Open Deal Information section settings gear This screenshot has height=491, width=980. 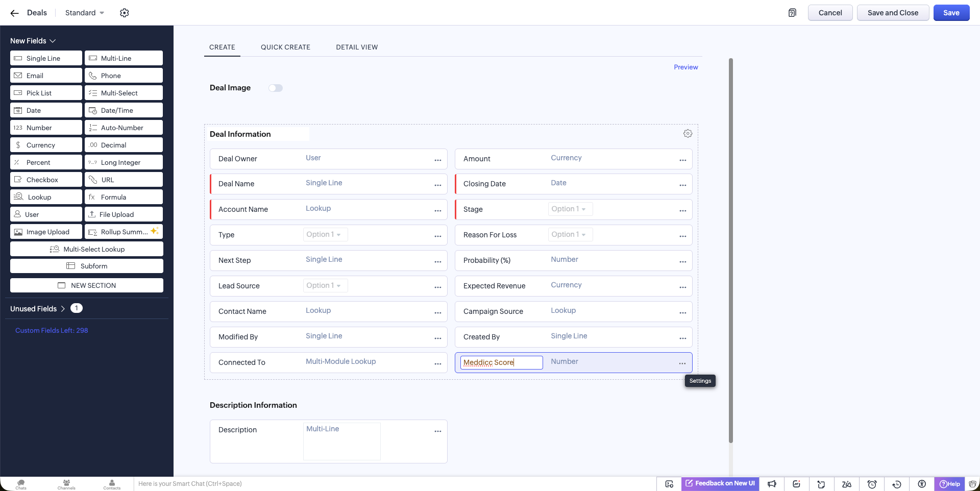tap(688, 134)
